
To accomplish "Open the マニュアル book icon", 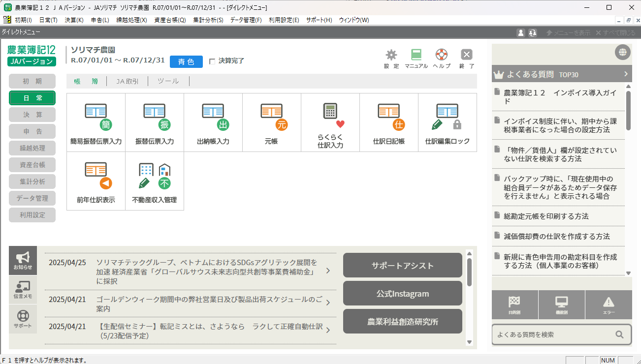I will pos(417,58).
